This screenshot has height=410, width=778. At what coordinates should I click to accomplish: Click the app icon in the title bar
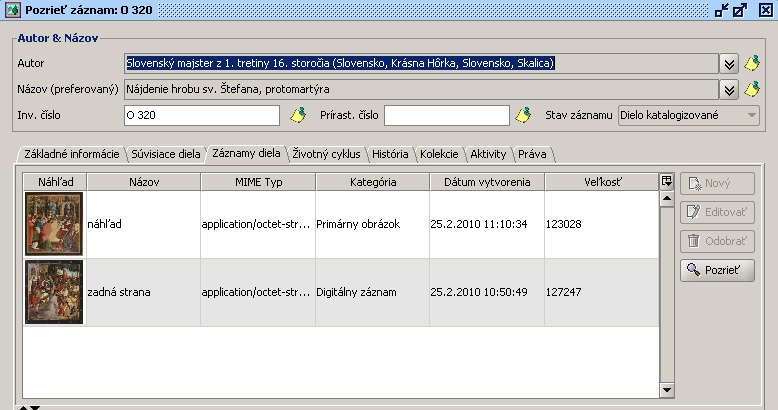click(x=12, y=10)
